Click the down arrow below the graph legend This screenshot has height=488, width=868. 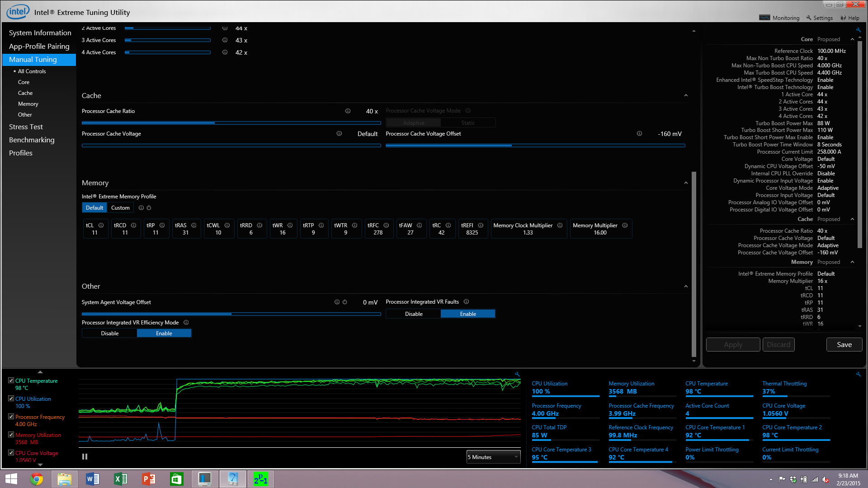coord(40,465)
